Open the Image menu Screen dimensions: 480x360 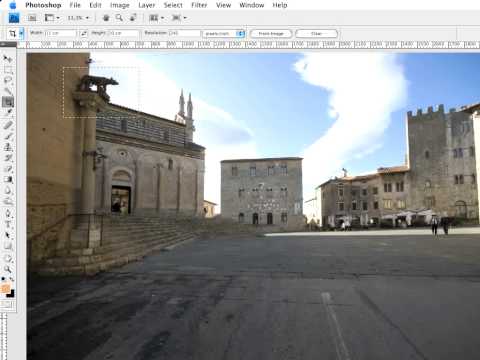(x=120, y=5)
